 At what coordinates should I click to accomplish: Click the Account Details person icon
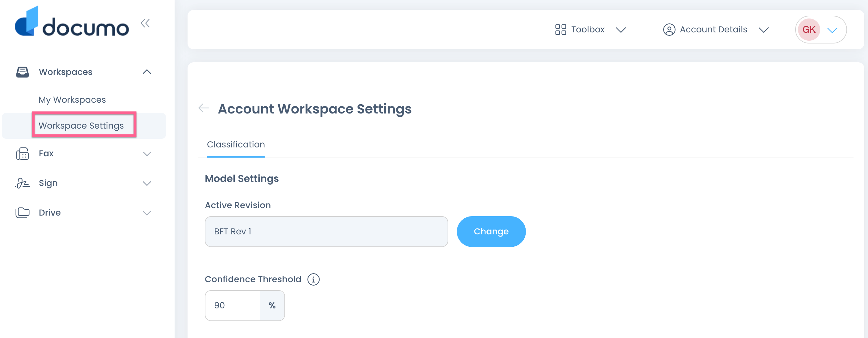(x=669, y=29)
